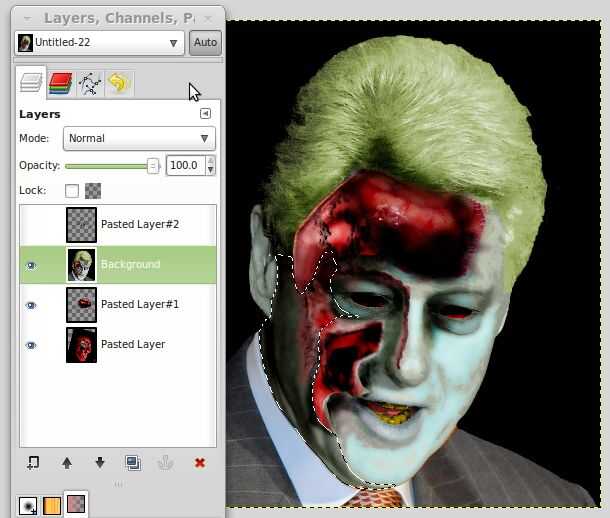This screenshot has height=518, width=610.
Task: Open the Brushes tab at bottom
Action: (x=28, y=506)
